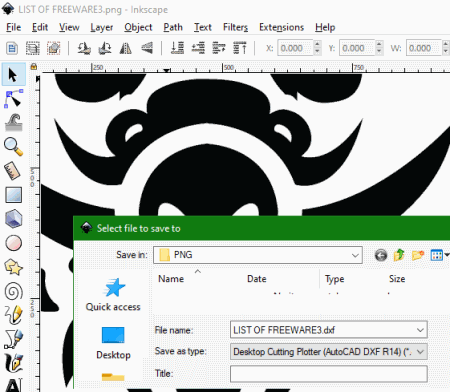This screenshot has width=450, height=392.
Task: Sort files by Name column header
Action: [x=171, y=279]
